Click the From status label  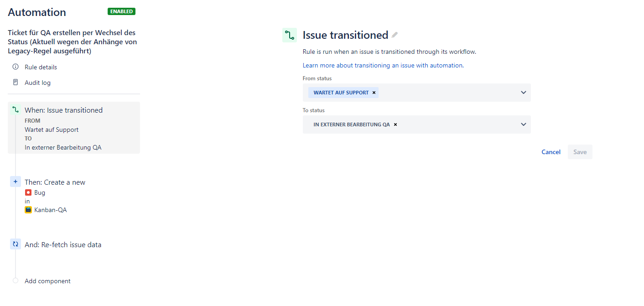[317, 78]
